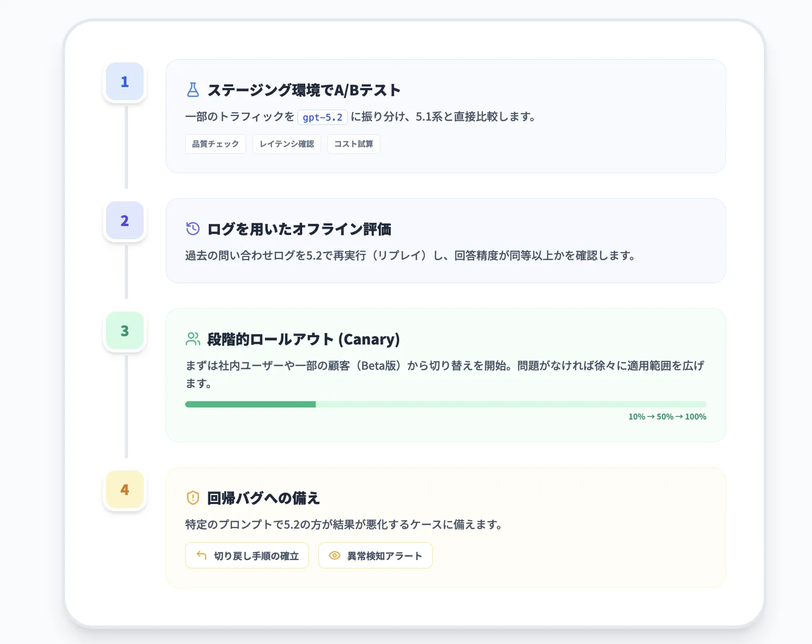Click the eye icon inside 異常検知アラート button
The height and width of the screenshot is (644, 812).
[x=334, y=555]
